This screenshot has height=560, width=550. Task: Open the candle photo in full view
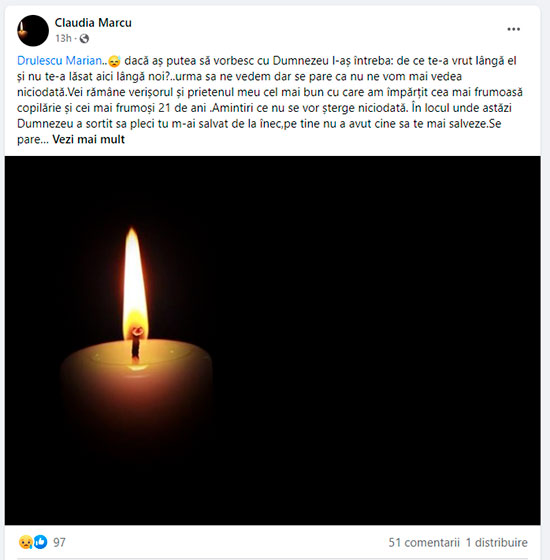[272, 340]
